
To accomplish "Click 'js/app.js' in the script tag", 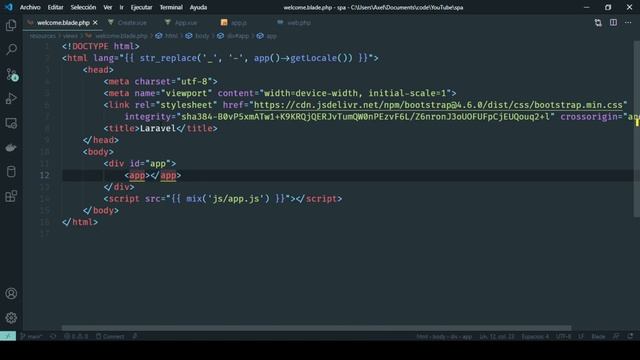I will (236, 199).
